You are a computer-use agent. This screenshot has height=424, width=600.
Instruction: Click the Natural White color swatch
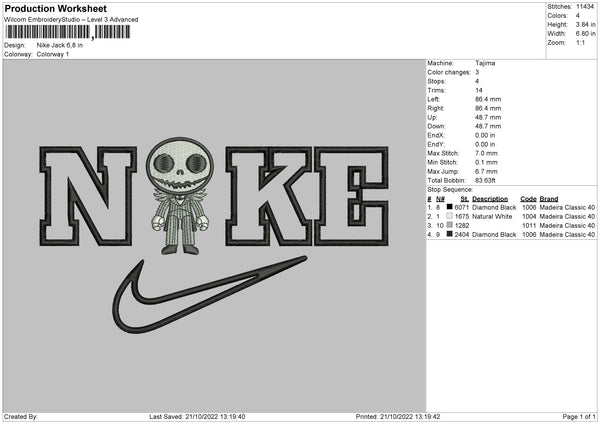pyautogui.click(x=450, y=216)
